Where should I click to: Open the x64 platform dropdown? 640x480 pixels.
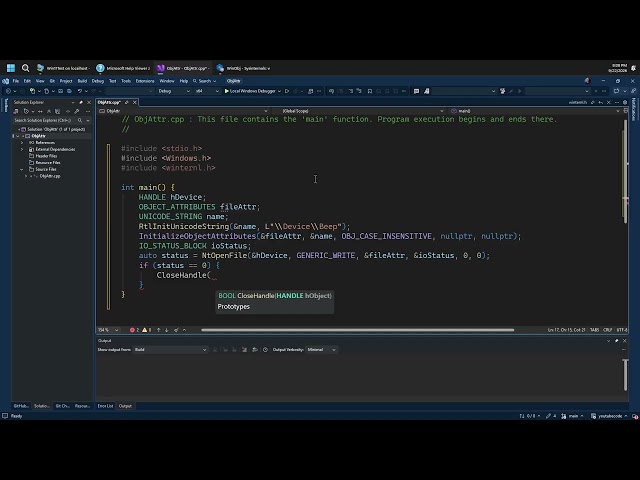coord(207,91)
